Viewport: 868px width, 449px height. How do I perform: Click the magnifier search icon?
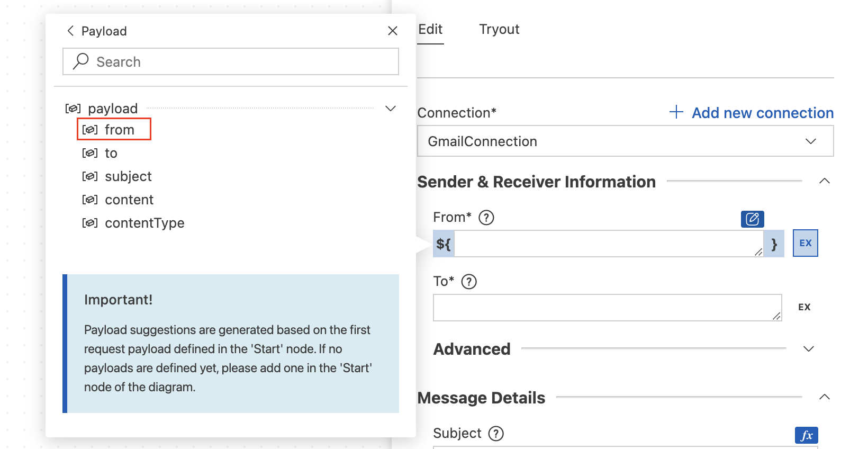[80, 61]
